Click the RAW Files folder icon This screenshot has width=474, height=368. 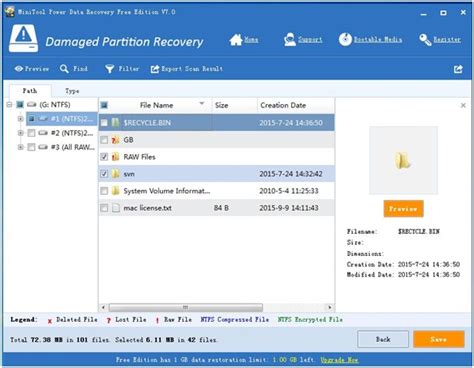click(x=115, y=157)
